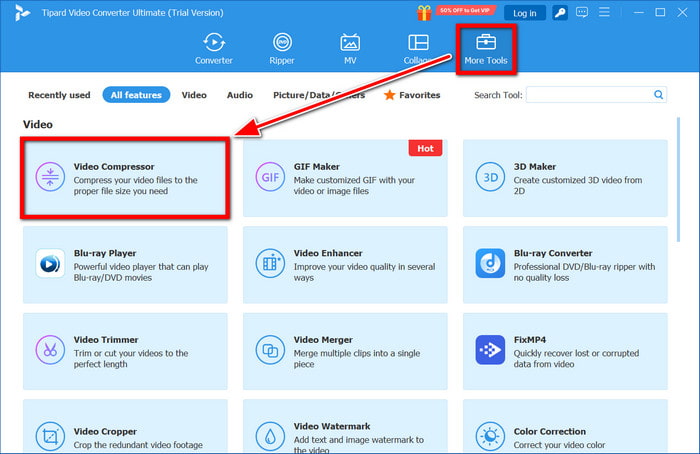Open FixMP4 title text
This screenshot has height=454, width=700.
[x=529, y=340]
